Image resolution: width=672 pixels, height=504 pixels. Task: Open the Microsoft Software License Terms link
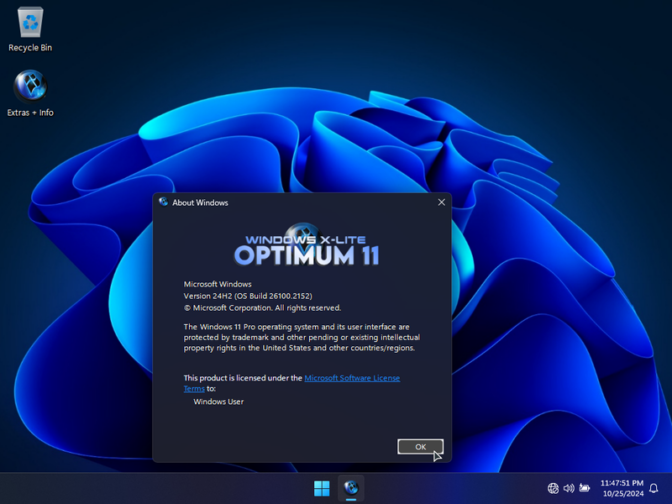352,378
